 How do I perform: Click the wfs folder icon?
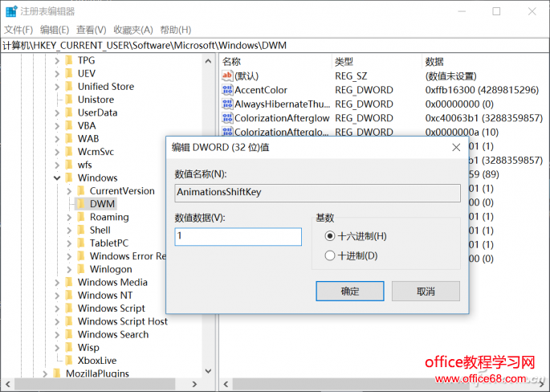[69, 165]
